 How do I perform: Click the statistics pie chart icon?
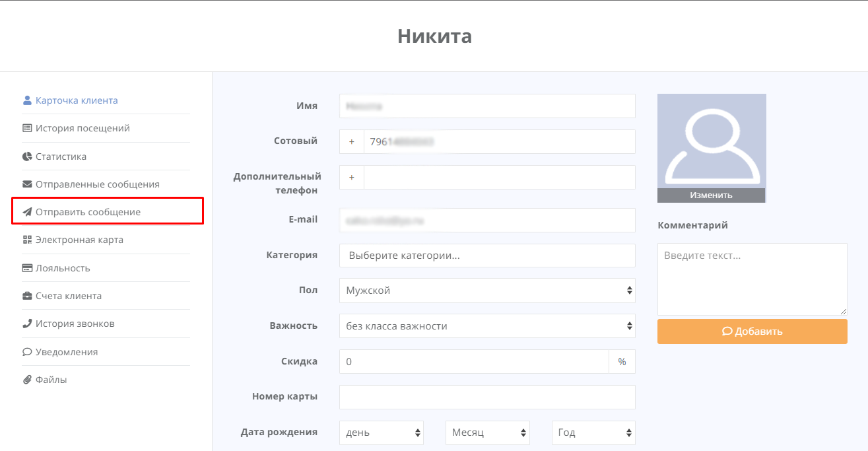click(x=27, y=156)
